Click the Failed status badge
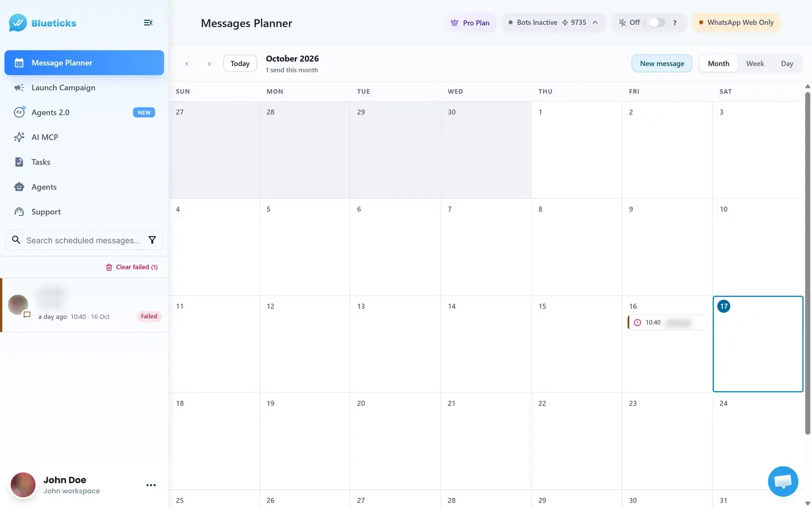Screen dimensions: 812x508 click(x=149, y=316)
